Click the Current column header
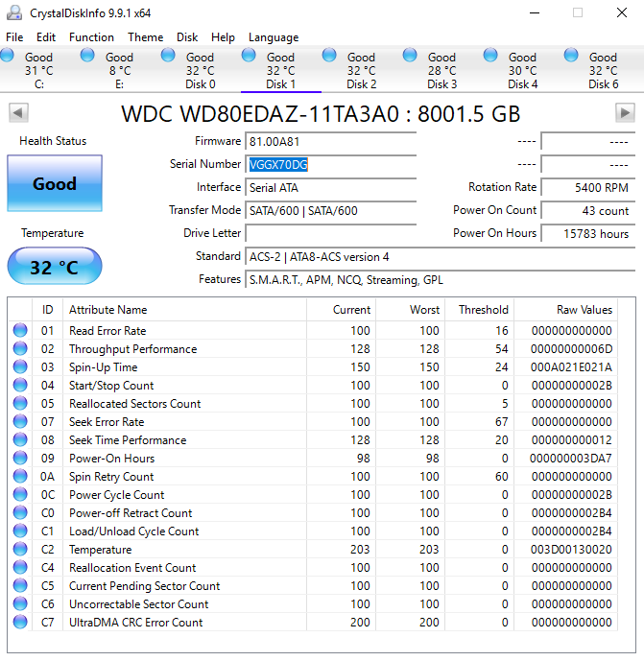Viewport: 644px width, 661px height. pyautogui.click(x=341, y=310)
